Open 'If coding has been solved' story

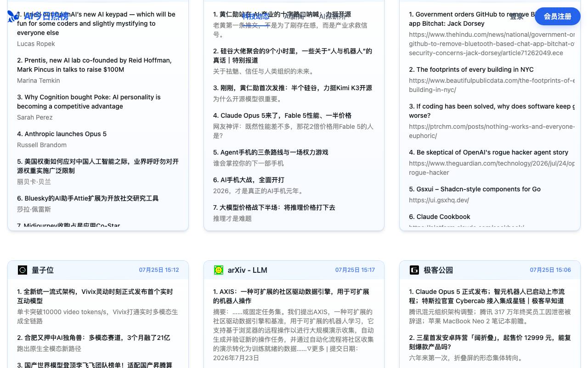pos(492,111)
